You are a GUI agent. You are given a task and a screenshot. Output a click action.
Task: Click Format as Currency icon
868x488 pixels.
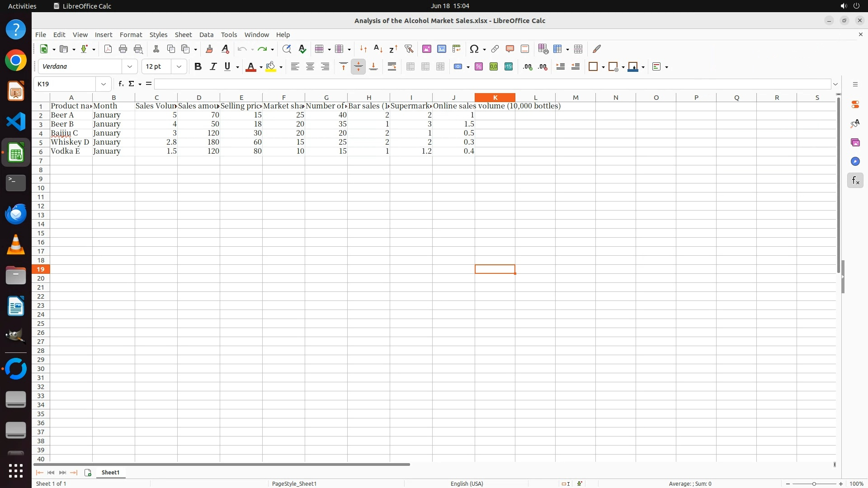[458, 67]
